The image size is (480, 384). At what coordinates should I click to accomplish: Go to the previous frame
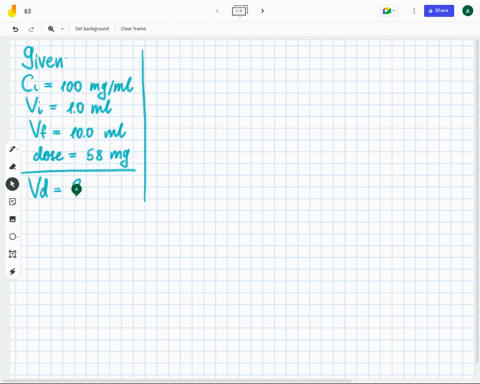tap(217, 11)
